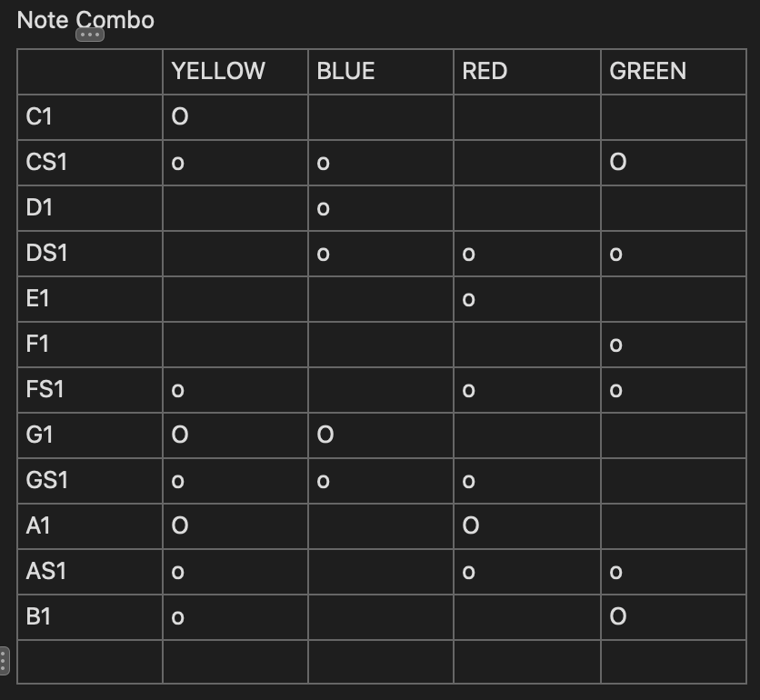Enable BLUE for note AS1
Viewport: 760px width, 700px height.
click(380, 572)
